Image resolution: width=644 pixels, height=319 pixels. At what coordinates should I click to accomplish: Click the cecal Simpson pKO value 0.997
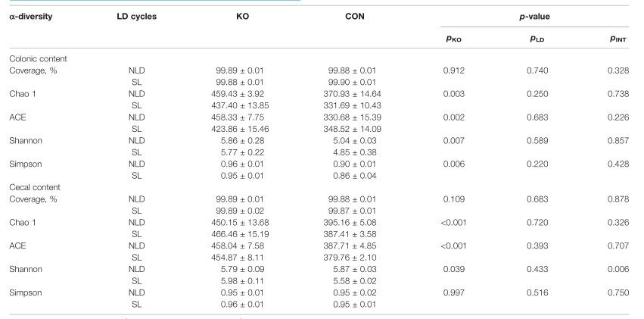coord(454,292)
